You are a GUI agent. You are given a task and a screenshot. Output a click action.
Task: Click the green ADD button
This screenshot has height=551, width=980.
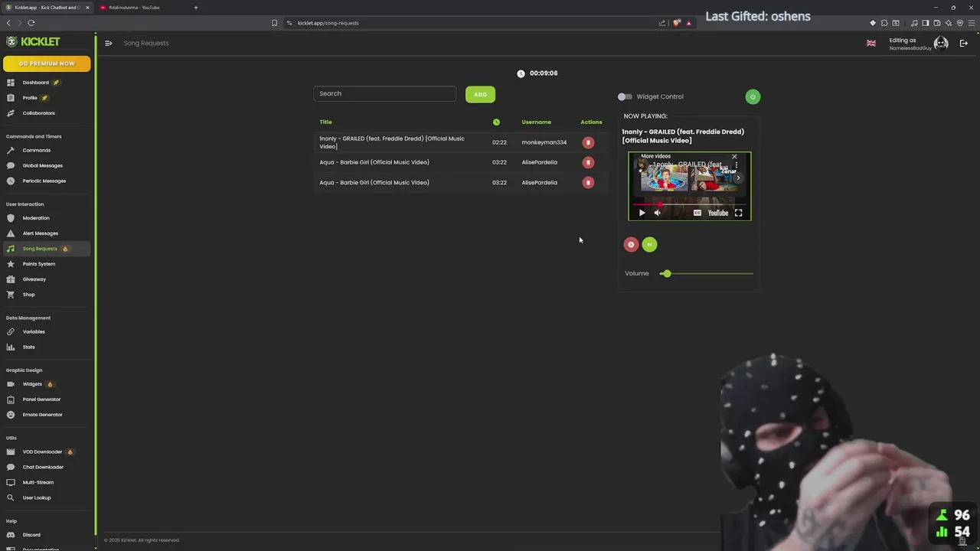pos(480,94)
